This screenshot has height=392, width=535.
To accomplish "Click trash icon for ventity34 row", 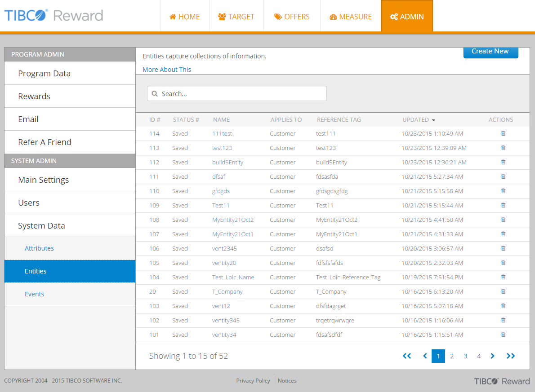I will coord(503,335).
